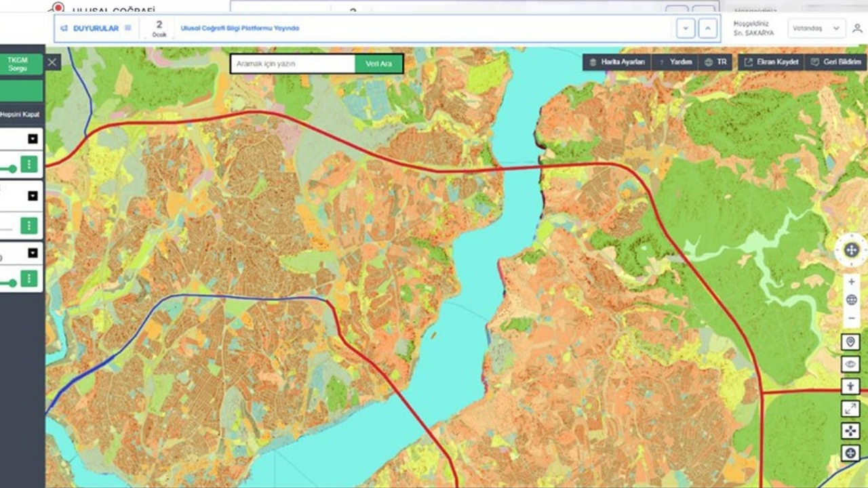Click the location pin tool icon
The height and width of the screenshot is (488, 868).
[850, 342]
